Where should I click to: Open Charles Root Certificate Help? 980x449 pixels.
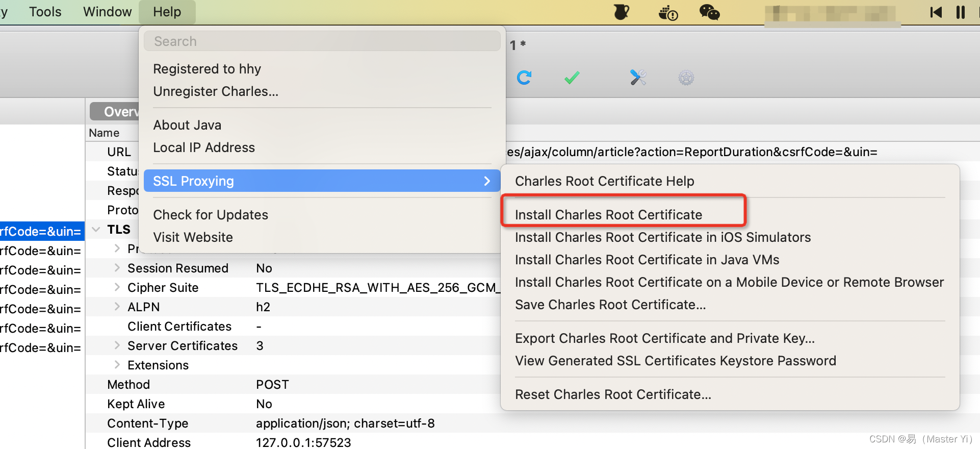730,181
